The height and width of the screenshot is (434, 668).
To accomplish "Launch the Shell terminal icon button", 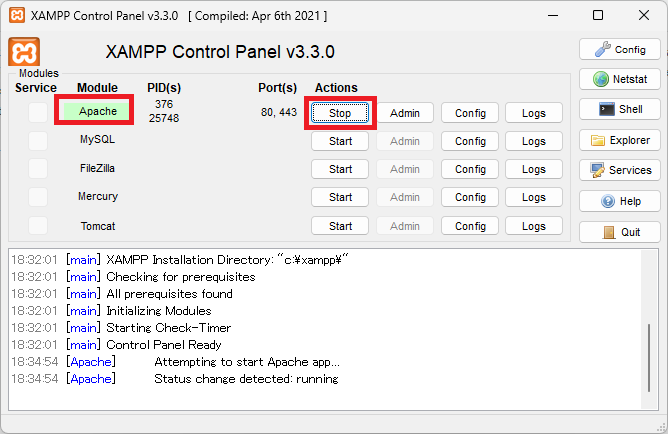I will pos(619,109).
